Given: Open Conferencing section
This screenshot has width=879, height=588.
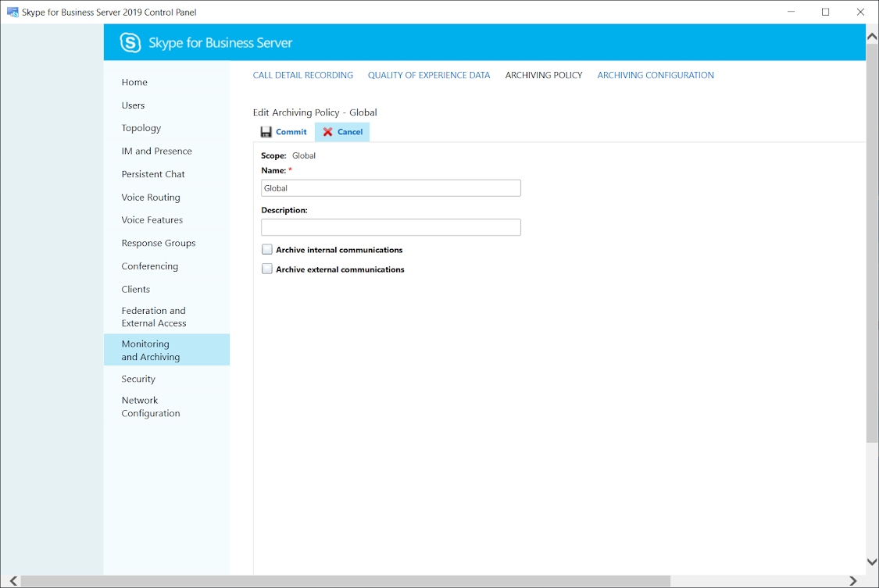Looking at the screenshot, I should (x=150, y=266).
